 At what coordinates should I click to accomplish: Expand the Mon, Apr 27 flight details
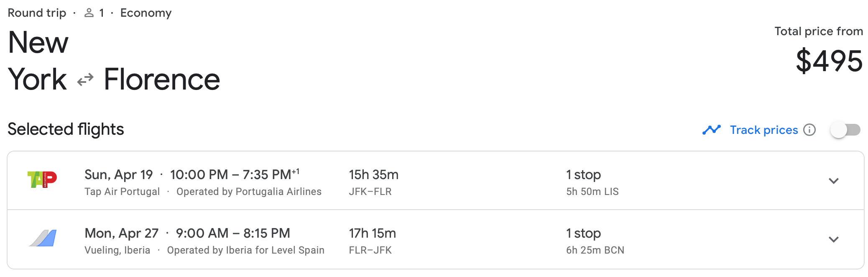(833, 239)
